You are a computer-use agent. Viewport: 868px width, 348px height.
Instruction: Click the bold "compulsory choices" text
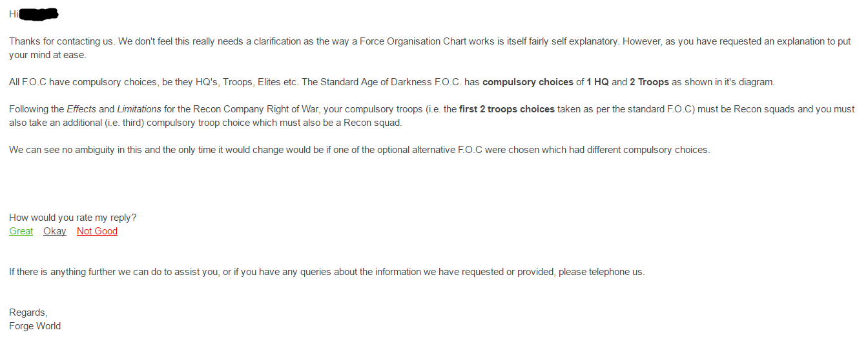(x=528, y=82)
